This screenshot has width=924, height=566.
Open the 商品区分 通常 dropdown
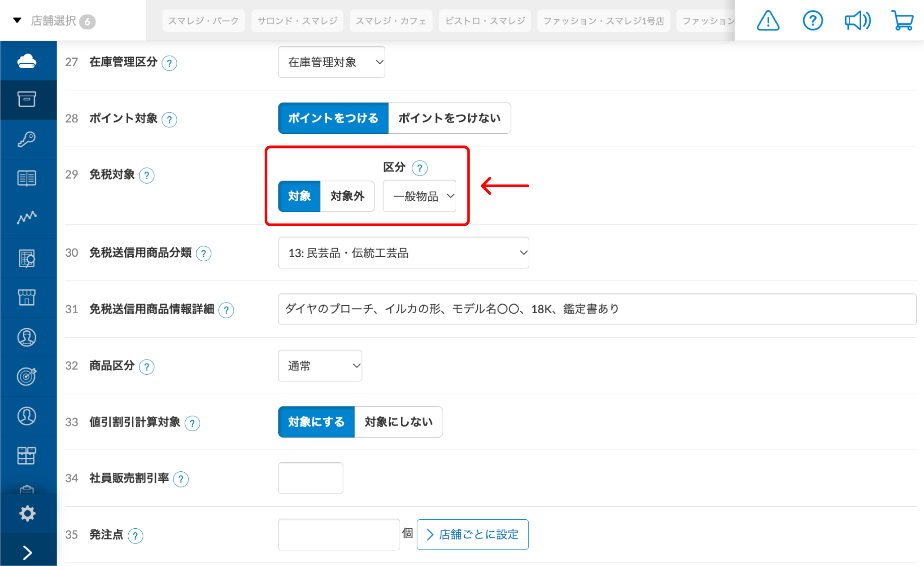click(x=320, y=366)
